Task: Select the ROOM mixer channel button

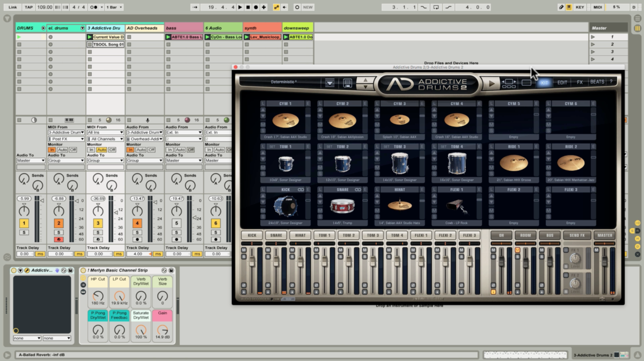Action: point(526,235)
